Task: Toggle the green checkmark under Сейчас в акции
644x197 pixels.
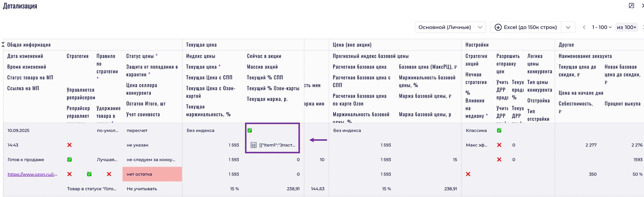Action: (x=250, y=130)
